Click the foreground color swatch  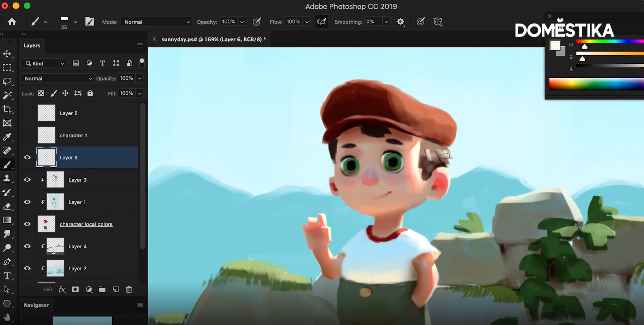point(555,45)
